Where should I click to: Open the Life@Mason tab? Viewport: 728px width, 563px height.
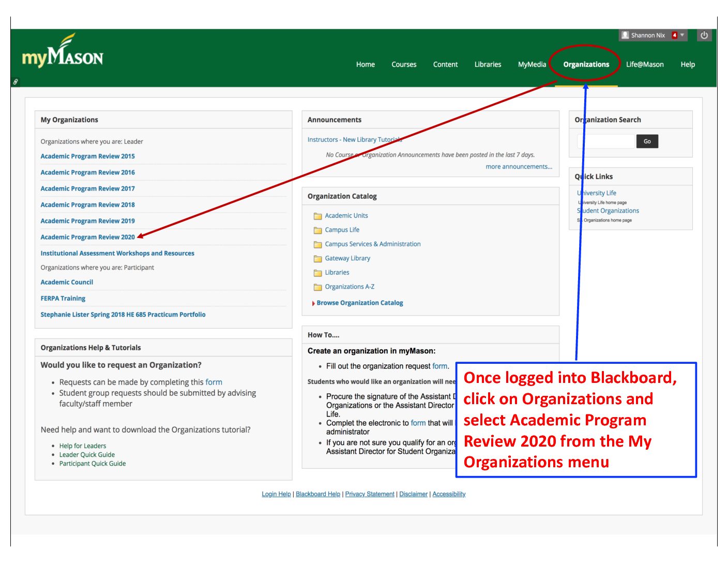point(645,65)
